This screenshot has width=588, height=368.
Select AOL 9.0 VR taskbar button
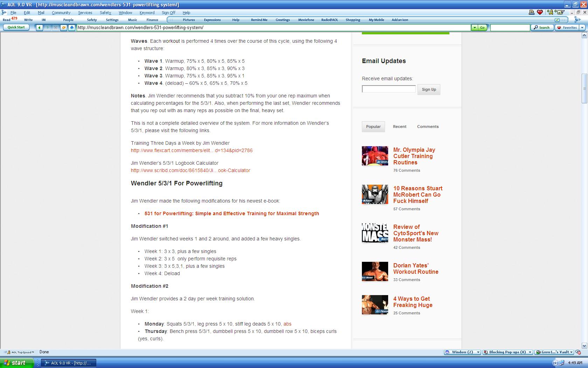pos(69,363)
